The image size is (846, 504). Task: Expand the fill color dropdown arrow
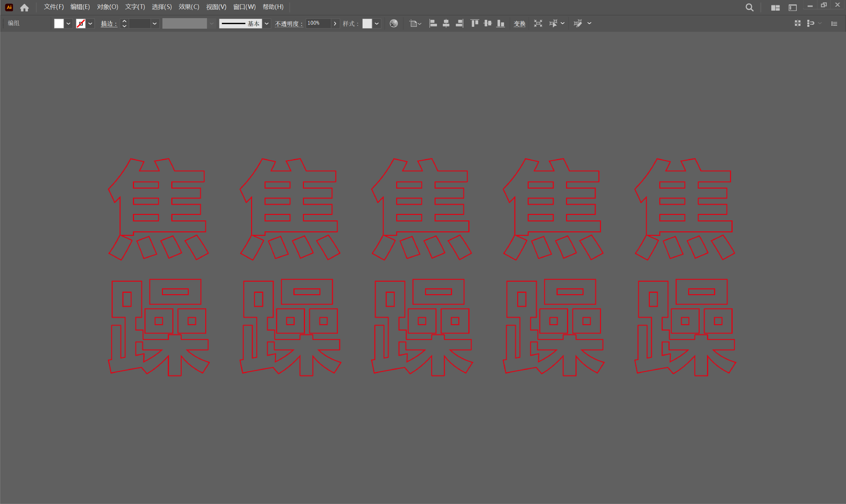[68, 23]
